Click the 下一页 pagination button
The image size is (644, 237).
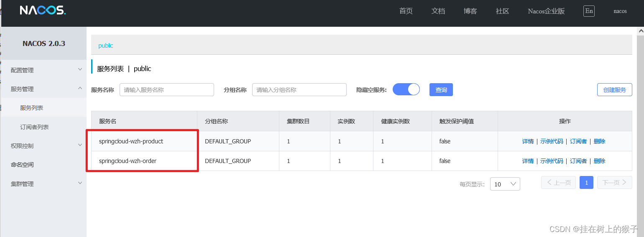[x=614, y=183]
